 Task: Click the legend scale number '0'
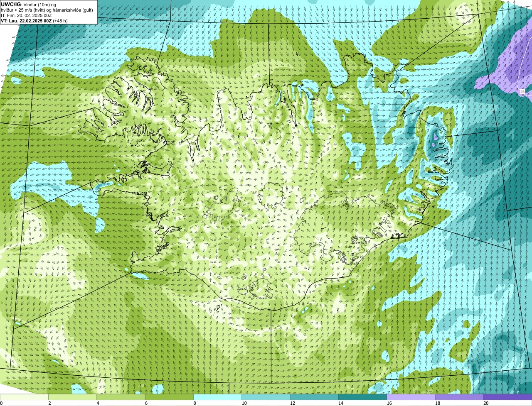pos(1,403)
